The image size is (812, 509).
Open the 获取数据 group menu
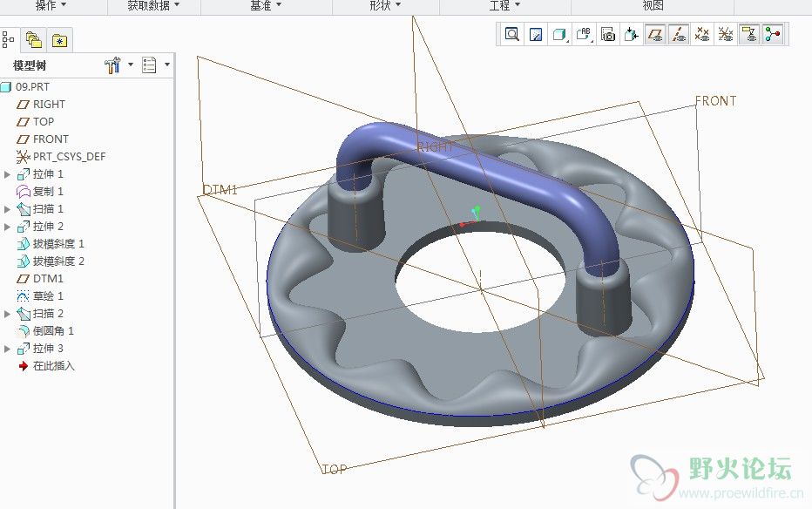pos(153,5)
